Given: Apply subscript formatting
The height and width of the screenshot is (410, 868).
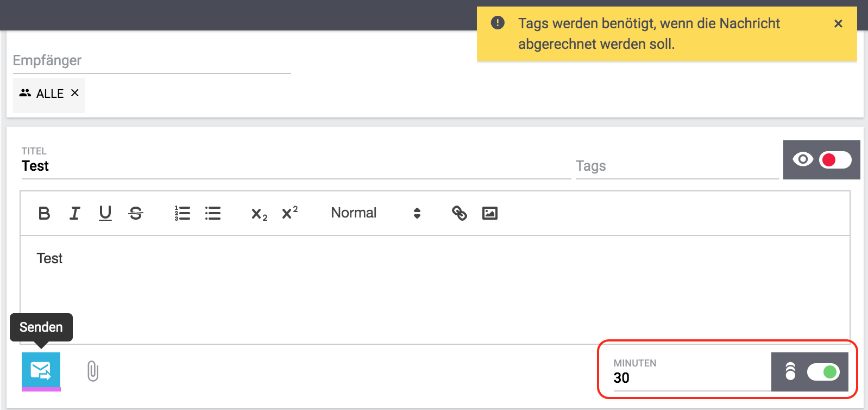Looking at the screenshot, I should [x=259, y=214].
